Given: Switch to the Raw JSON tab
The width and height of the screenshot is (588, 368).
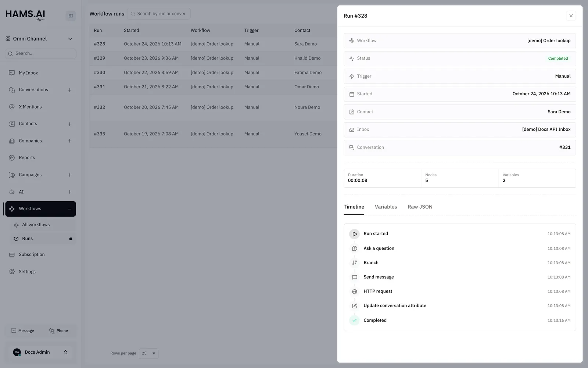Looking at the screenshot, I should [420, 207].
